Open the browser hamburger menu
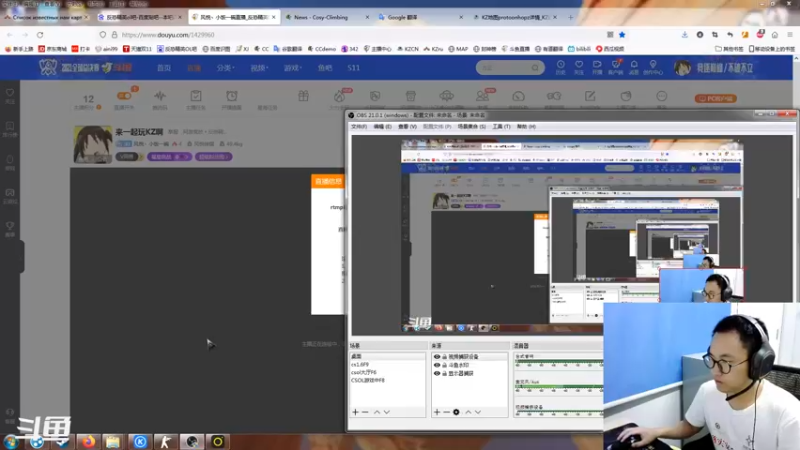 point(790,35)
